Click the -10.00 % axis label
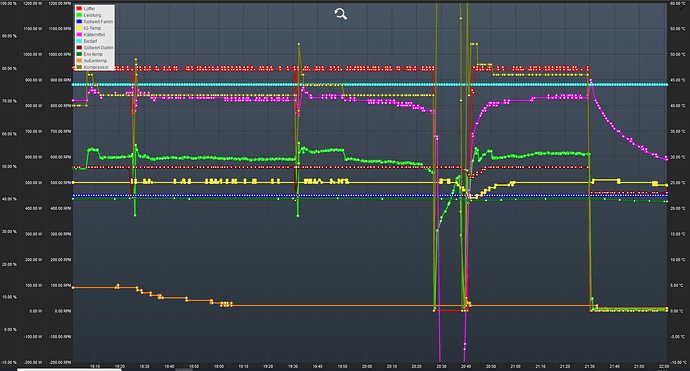Screen dimensions: 690x371 (x=9, y=362)
